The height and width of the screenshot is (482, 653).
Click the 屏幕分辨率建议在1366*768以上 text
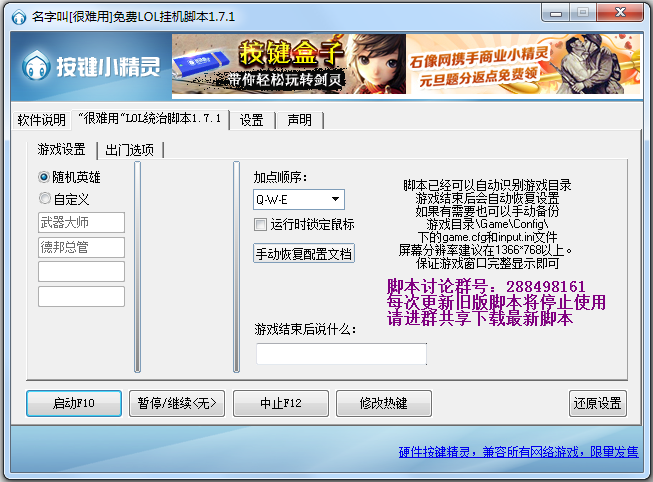tap(485, 250)
